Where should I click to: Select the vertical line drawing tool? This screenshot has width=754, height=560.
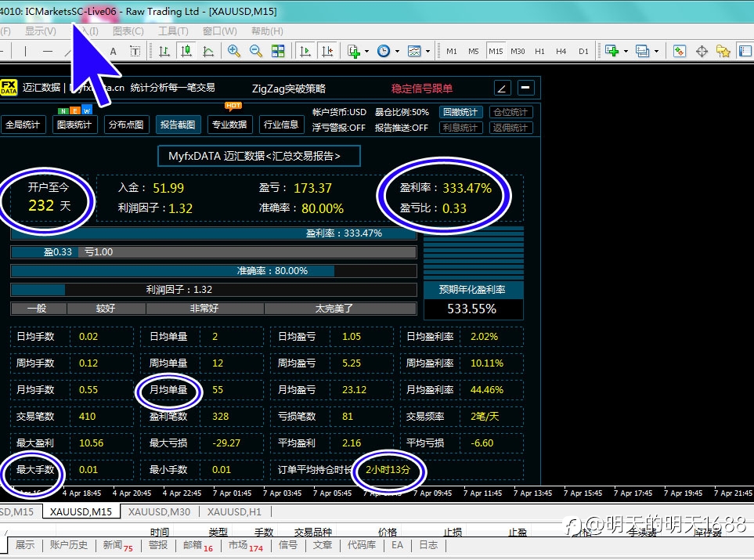25,51
